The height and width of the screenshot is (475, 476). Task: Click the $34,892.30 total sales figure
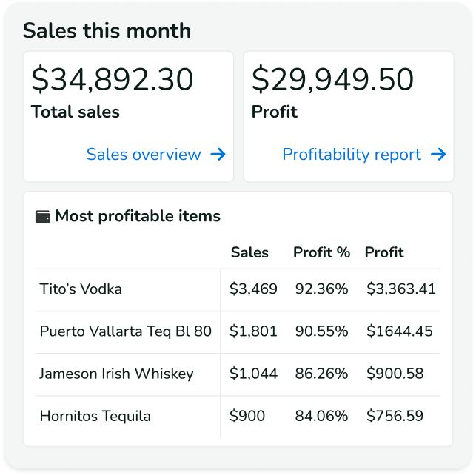tap(112, 80)
